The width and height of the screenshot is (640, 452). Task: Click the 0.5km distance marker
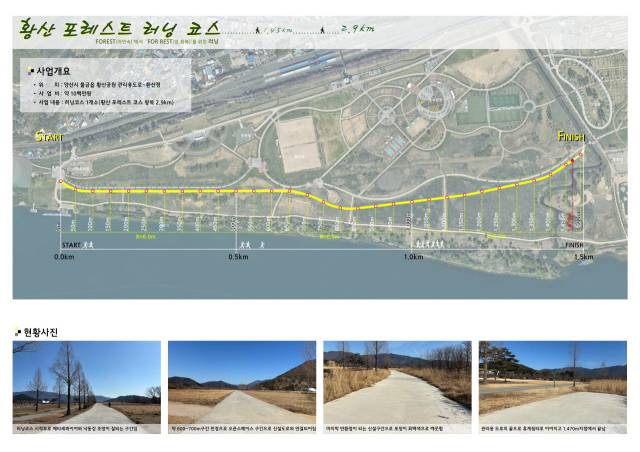[x=239, y=257]
